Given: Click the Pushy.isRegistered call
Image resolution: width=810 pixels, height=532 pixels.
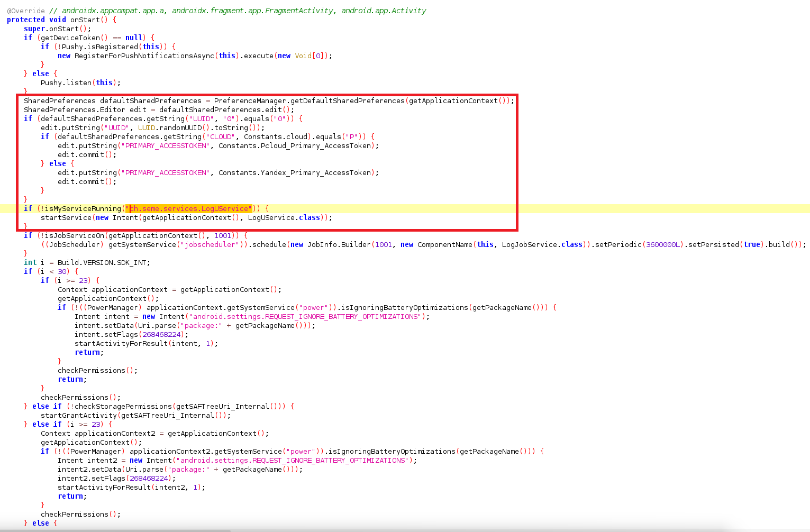Looking at the screenshot, I should (100, 47).
